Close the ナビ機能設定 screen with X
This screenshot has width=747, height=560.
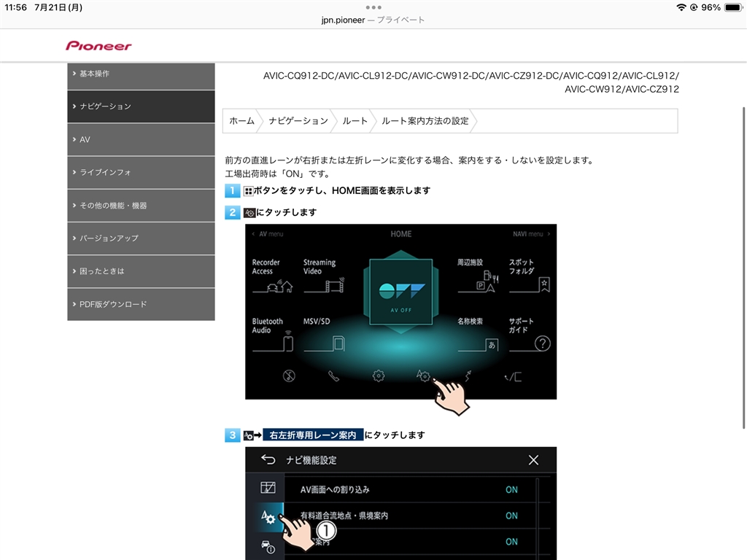(533, 460)
